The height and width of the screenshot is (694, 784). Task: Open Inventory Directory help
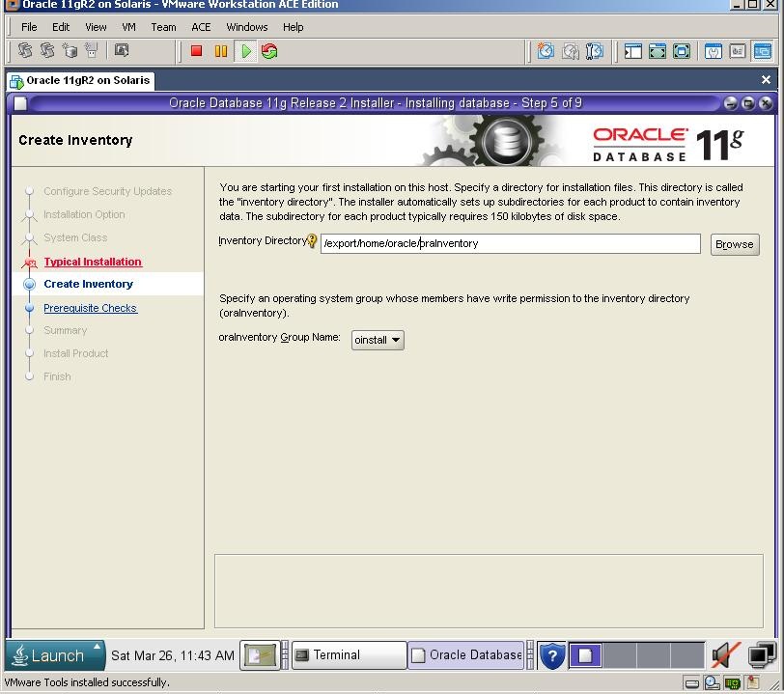[313, 240]
